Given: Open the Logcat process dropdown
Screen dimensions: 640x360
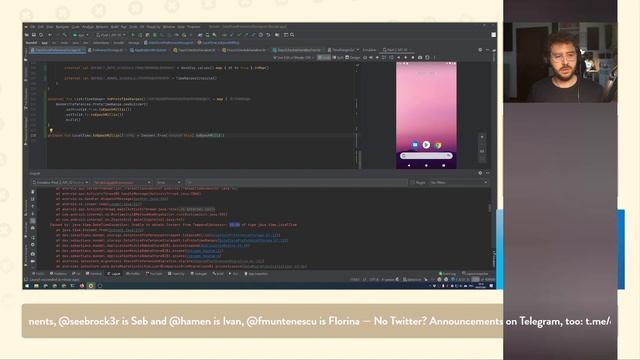Looking at the screenshot, I should [122, 182].
